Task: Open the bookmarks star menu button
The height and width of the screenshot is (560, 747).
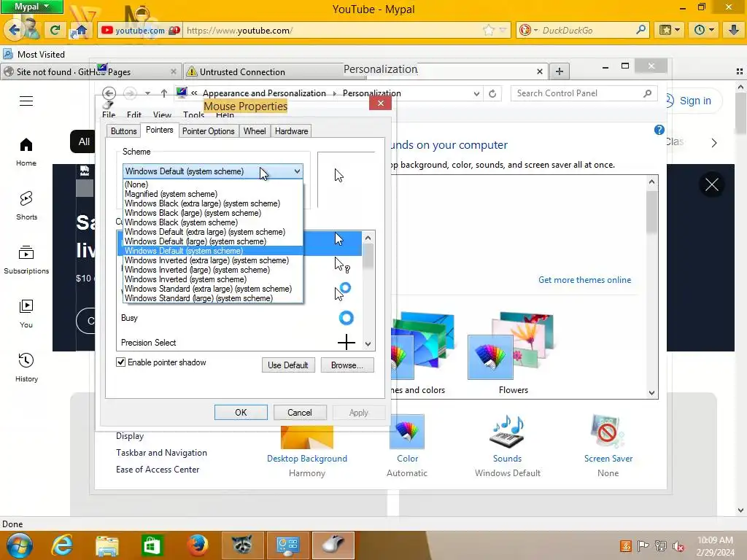Action: (x=670, y=30)
